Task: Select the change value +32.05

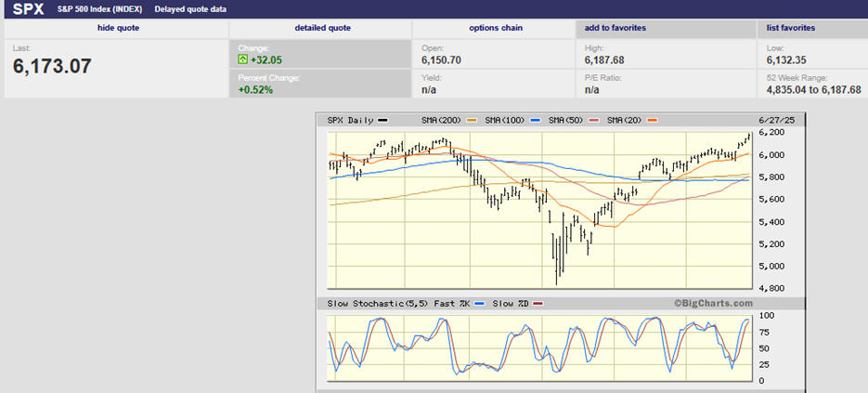Action: point(266,59)
